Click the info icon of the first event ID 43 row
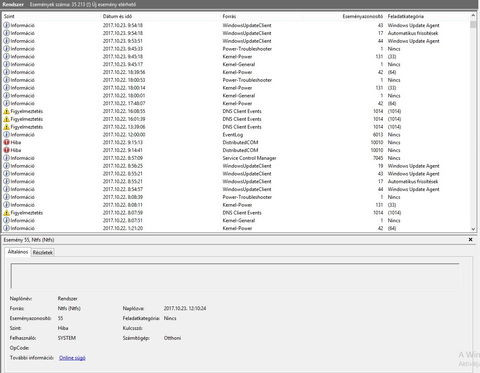Image resolution: width=480 pixels, height=373 pixels. tap(6, 25)
